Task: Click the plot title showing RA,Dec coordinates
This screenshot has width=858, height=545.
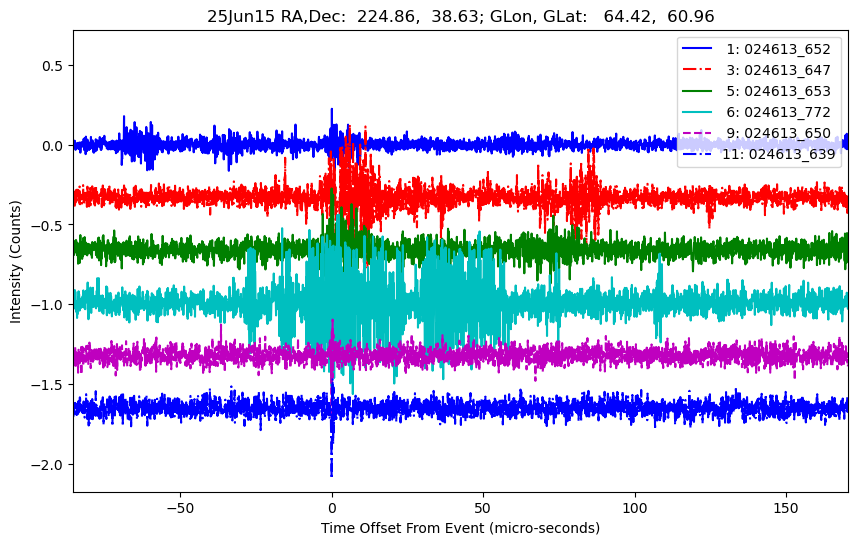Action: tap(460, 16)
